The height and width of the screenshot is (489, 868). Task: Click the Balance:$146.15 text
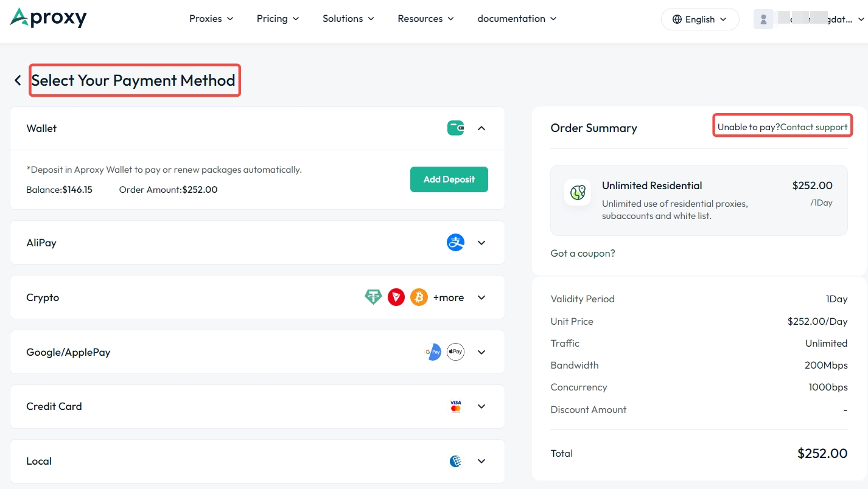59,190
